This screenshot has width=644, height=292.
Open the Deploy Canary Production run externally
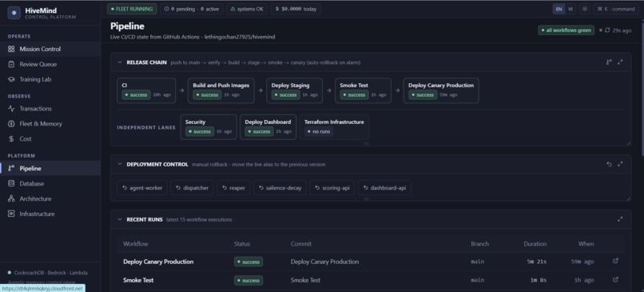pyautogui.click(x=615, y=261)
